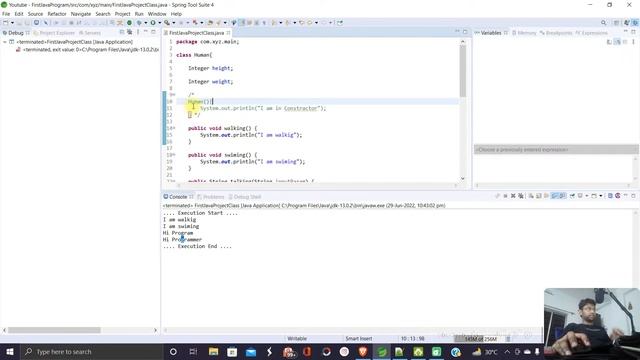Switch to the Breakpoints tab
This screenshot has height=360, width=640.
(556, 33)
